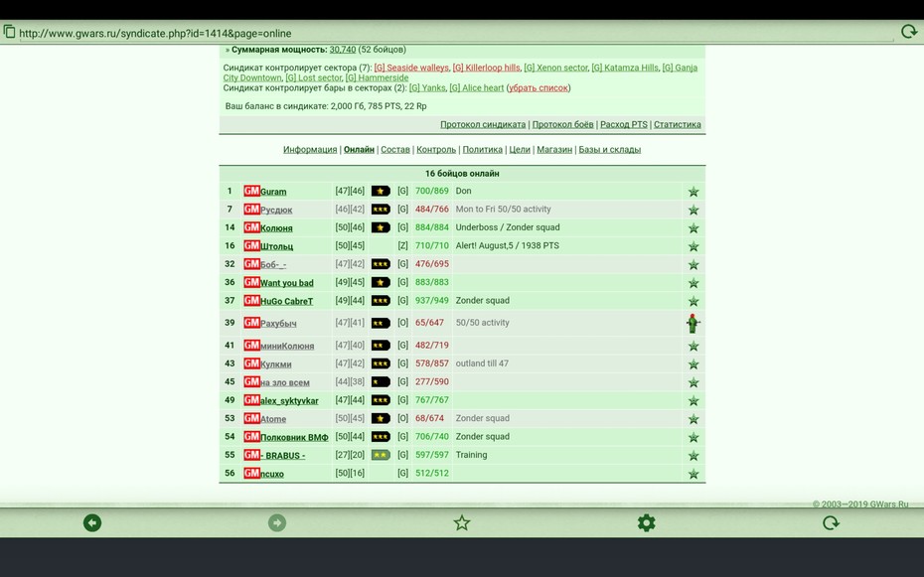This screenshot has width=924, height=577.
Task: Open player profile на зло всем
Action: tap(285, 382)
